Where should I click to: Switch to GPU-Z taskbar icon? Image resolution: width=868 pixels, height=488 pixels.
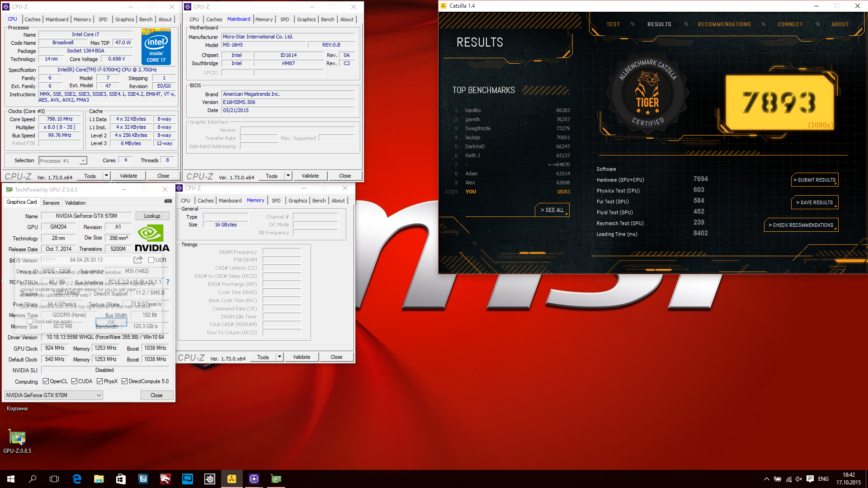coord(276,479)
